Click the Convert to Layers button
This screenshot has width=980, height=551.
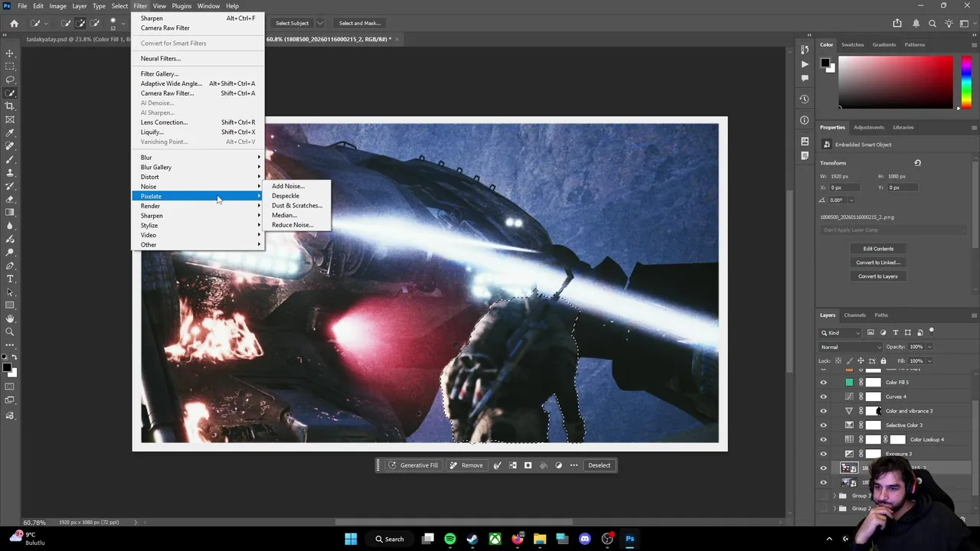click(878, 276)
